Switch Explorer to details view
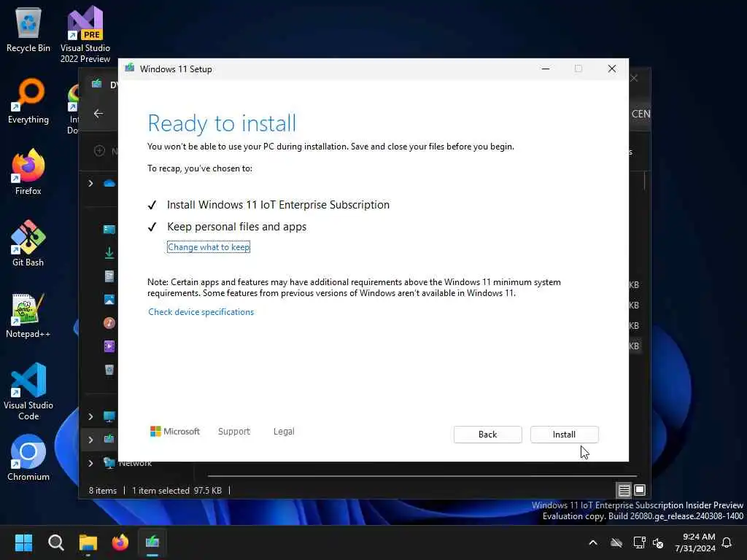This screenshot has width=747, height=560. coord(624,490)
